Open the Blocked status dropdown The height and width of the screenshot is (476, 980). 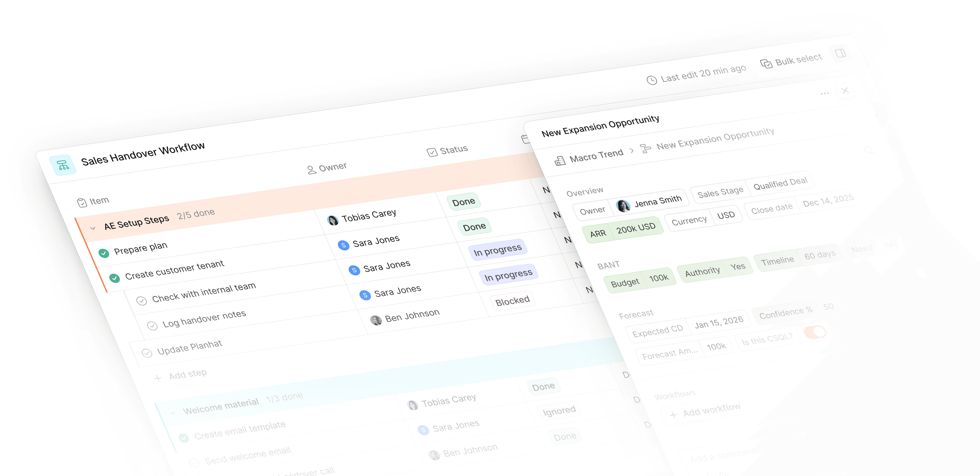[512, 301]
